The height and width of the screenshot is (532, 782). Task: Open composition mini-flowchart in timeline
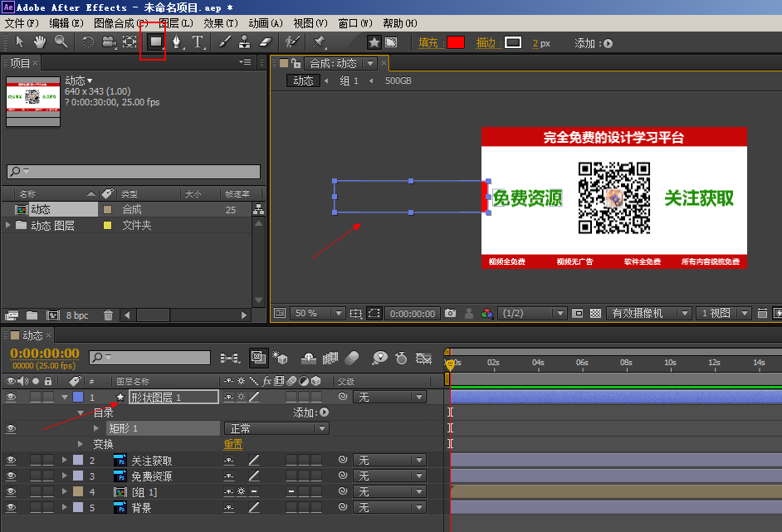[229, 358]
